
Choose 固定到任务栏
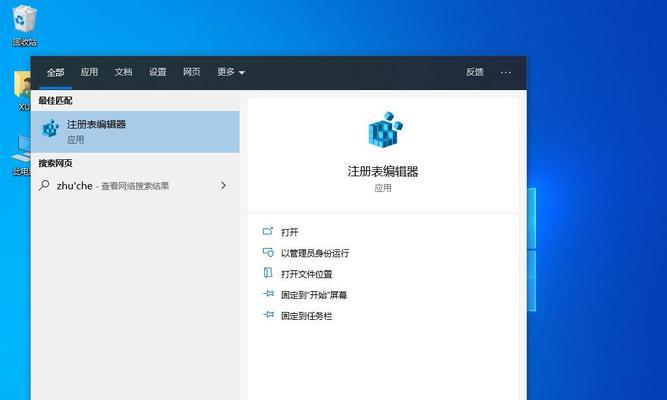click(x=307, y=316)
